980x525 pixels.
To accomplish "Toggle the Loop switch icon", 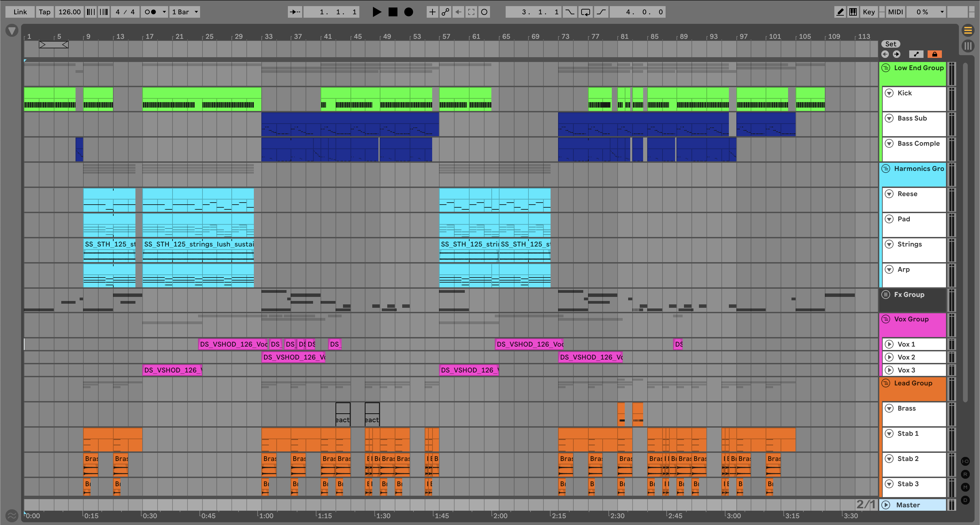I will click(586, 12).
